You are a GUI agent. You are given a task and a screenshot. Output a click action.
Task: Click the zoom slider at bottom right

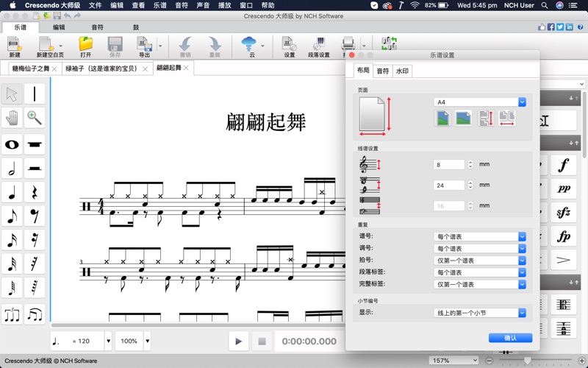coord(527,360)
